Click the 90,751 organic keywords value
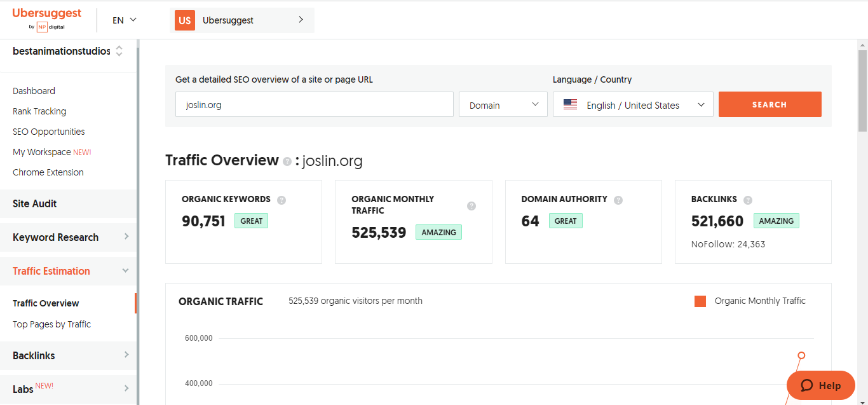Image resolution: width=868 pixels, height=405 pixels. pyautogui.click(x=203, y=221)
